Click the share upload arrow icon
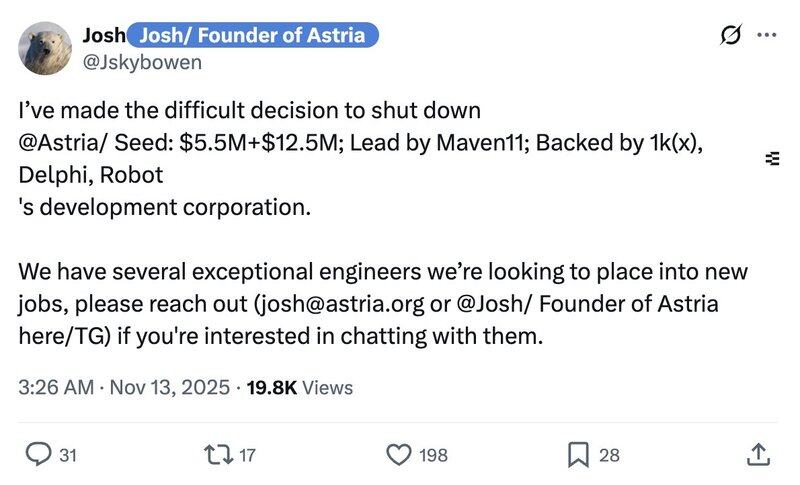Image resolution: width=800 pixels, height=485 pixels. coord(757,455)
